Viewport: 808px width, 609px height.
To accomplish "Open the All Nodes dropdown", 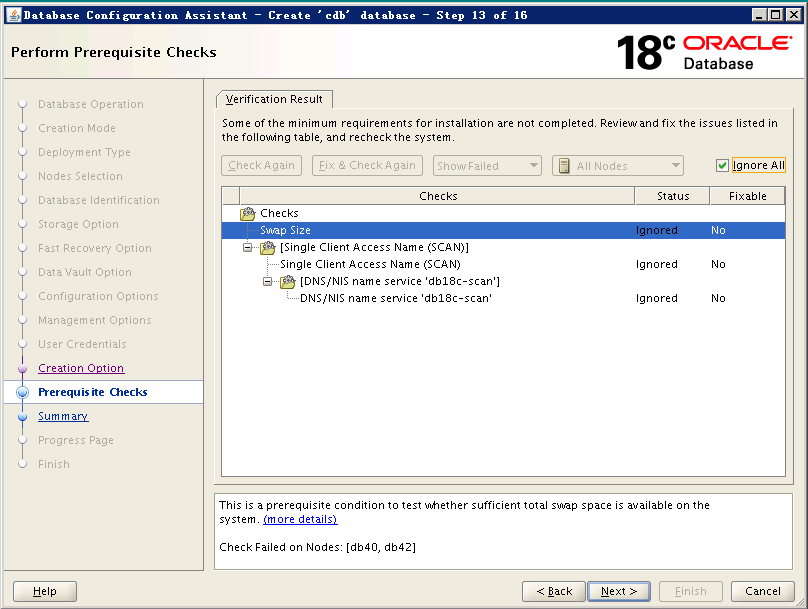I will [x=618, y=166].
